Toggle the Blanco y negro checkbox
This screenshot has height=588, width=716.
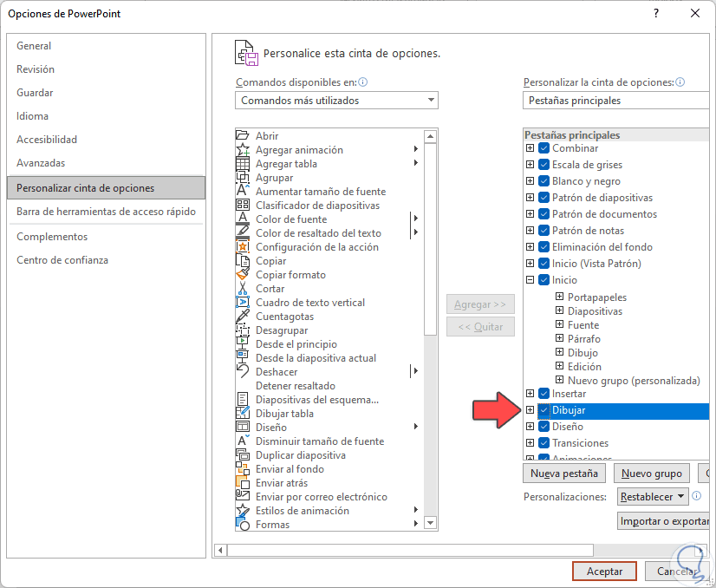coord(544,181)
